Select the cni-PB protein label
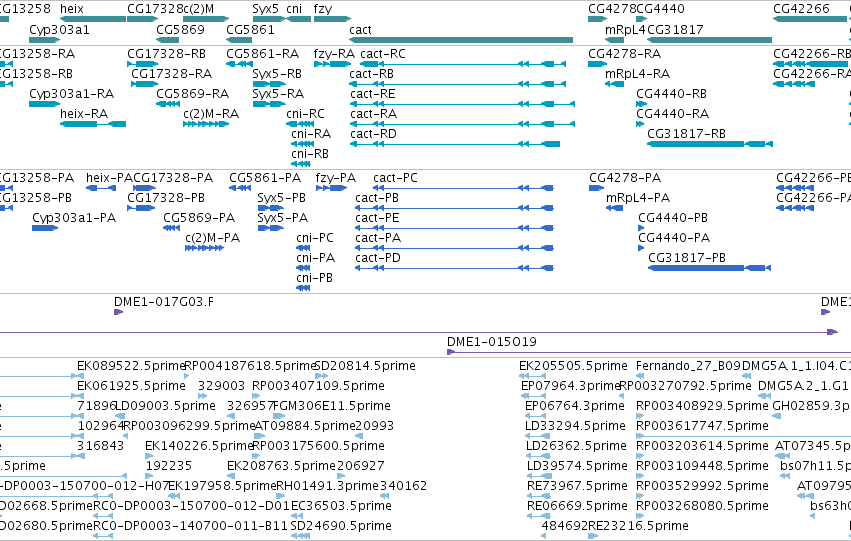Viewport: 851px width, 541px height. [315, 278]
